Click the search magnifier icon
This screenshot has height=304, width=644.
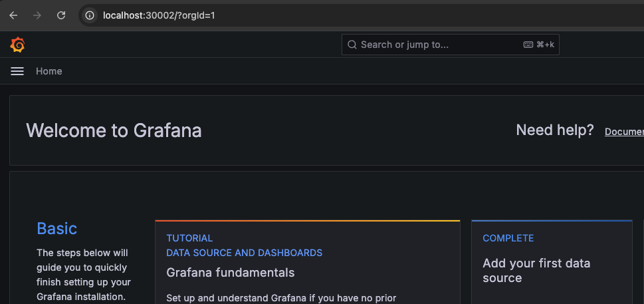(x=352, y=45)
